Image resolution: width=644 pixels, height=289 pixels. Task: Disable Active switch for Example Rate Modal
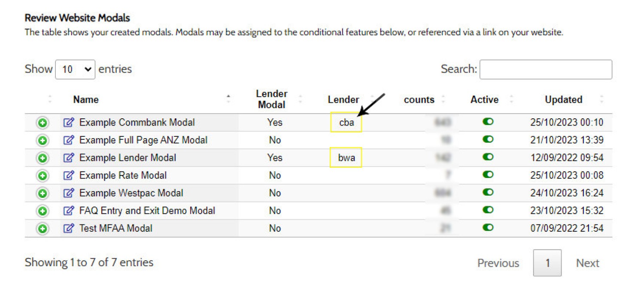(488, 175)
